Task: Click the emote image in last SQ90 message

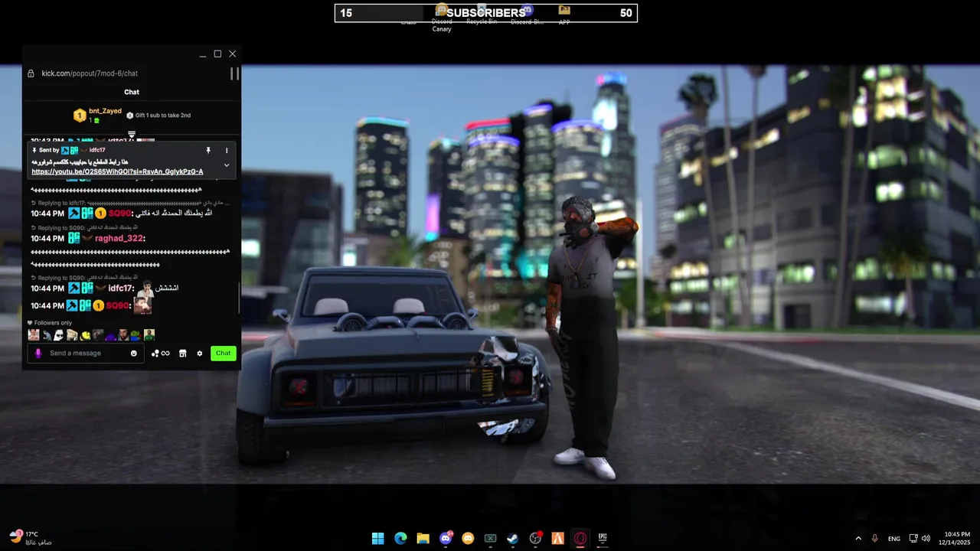Action: (143, 305)
